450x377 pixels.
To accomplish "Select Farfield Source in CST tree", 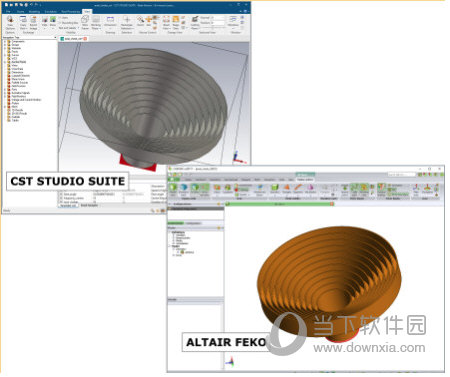I will click(20, 83).
